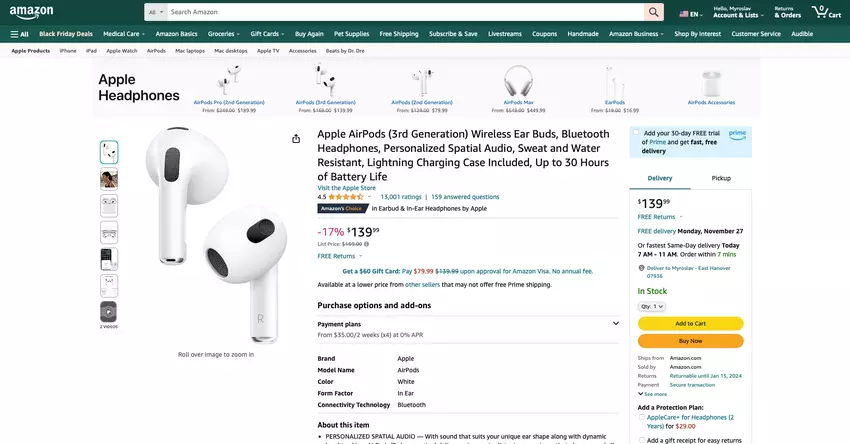
Task: Check the Prime free trial checkbox
Action: 636,133
